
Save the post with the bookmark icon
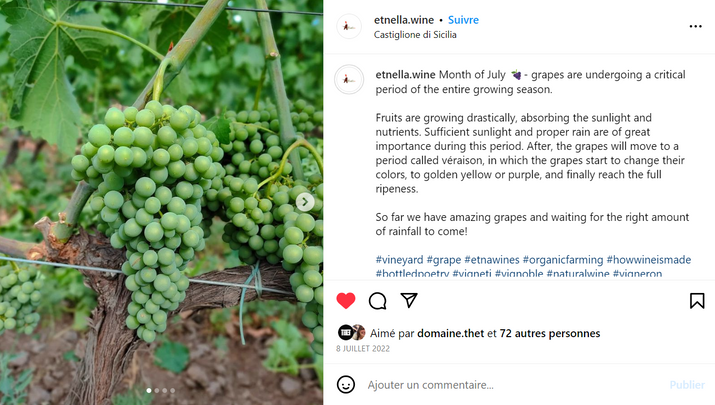[x=697, y=300]
